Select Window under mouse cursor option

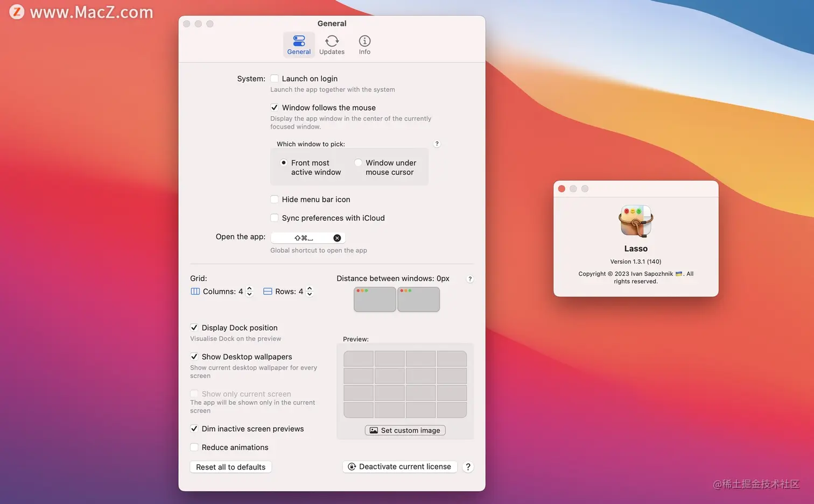pyautogui.click(x=358, y=162)
